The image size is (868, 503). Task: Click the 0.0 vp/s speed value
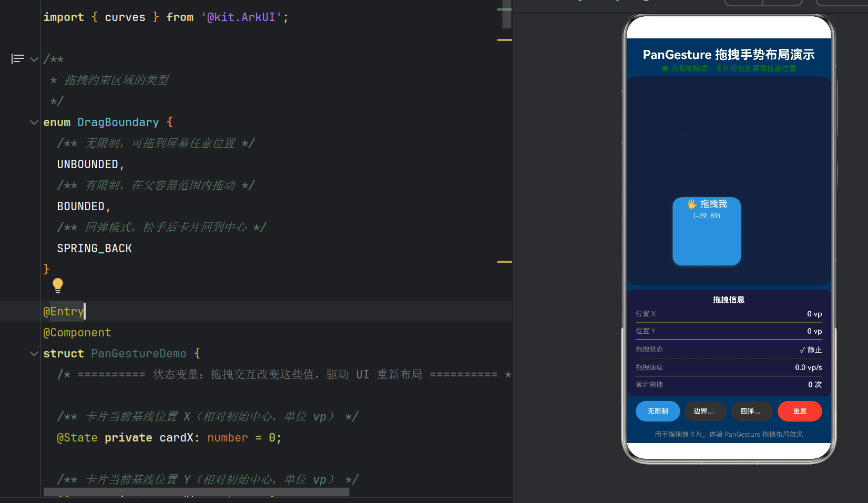point(809,367)
